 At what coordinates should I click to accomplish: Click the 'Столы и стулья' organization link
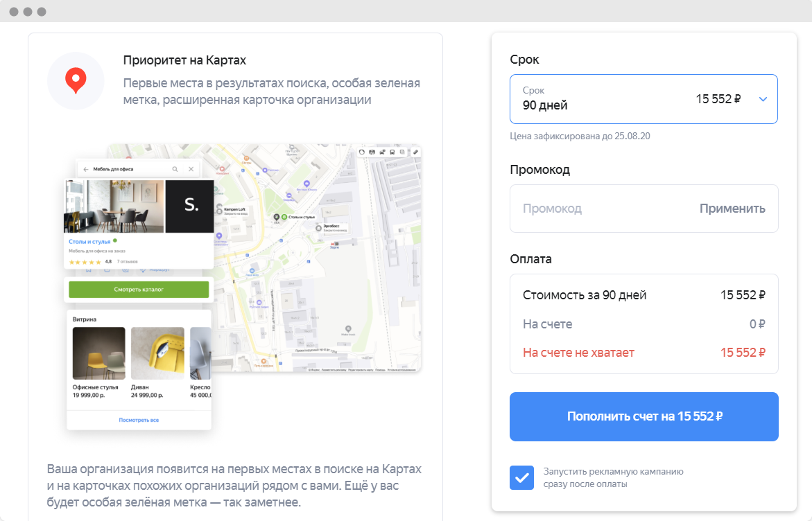[x=89, y=242]
